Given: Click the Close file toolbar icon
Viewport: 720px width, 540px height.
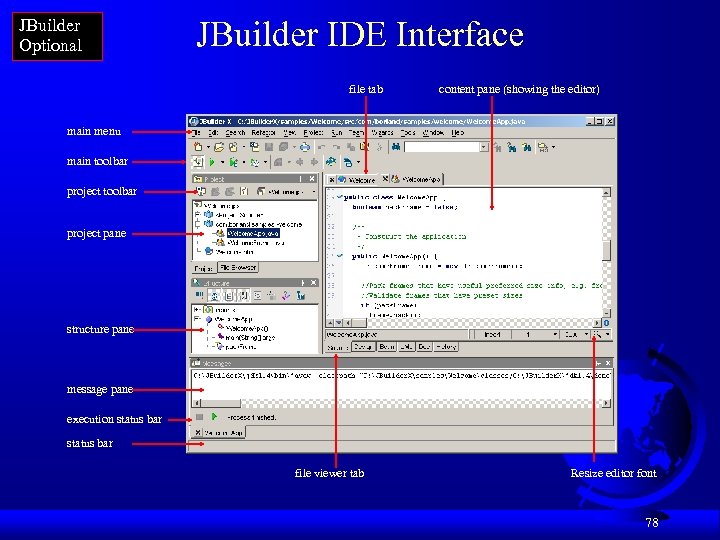Looking at the screenshot, I should (254, 147).
